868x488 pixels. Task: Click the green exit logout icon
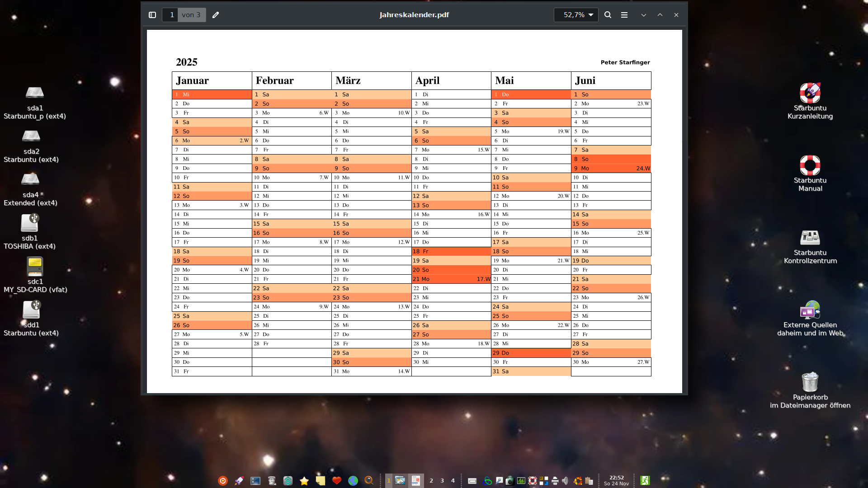[x=645, y=480]
